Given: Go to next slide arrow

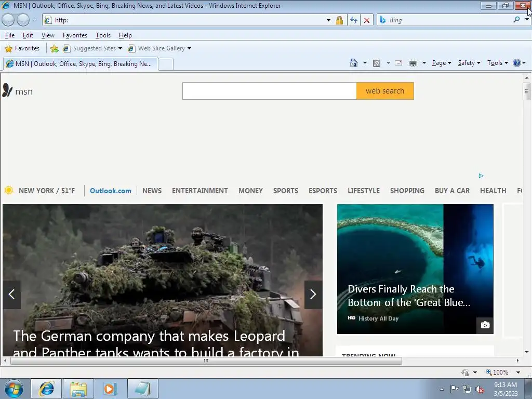Looking at the screenshot, I should click(313, 295).
